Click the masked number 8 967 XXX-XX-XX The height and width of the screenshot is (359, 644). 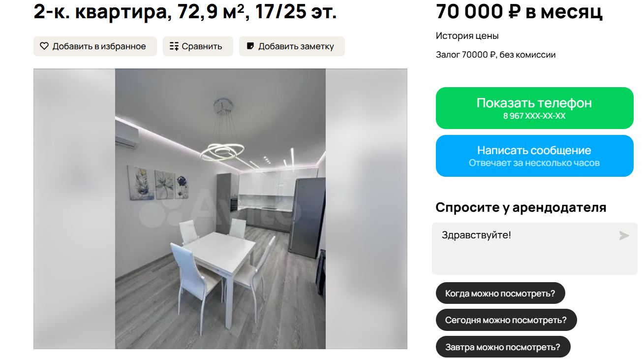(x=534, y=116)
